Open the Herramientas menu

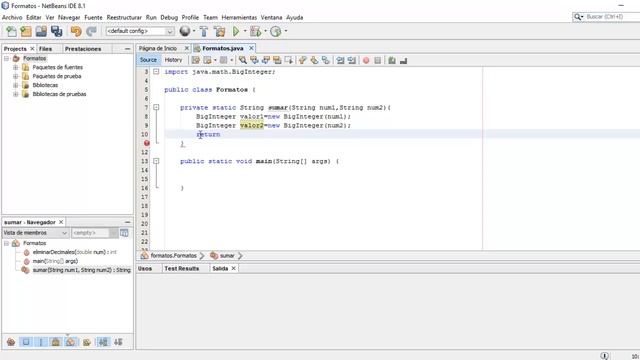click(239, 18)
